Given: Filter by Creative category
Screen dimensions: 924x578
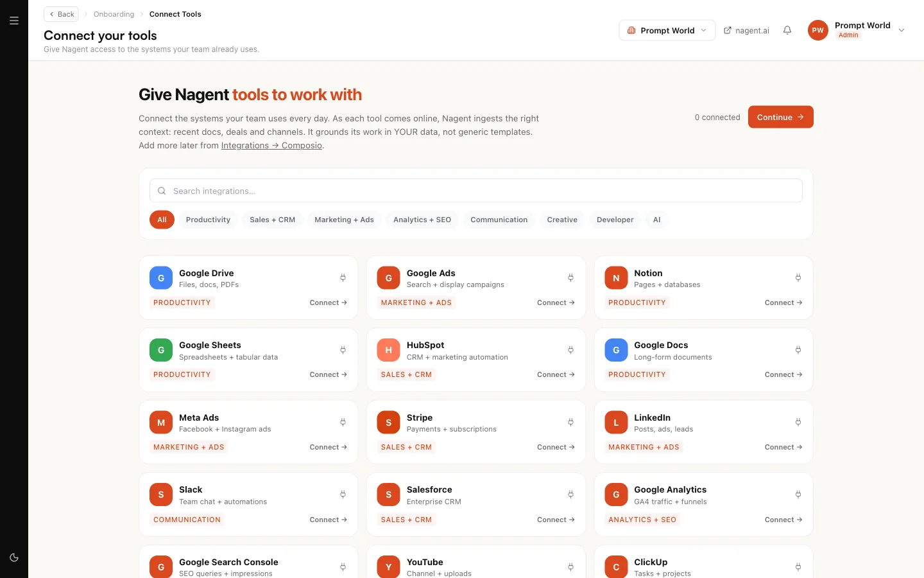Looking at the screenshot, I should coord(562,220).
